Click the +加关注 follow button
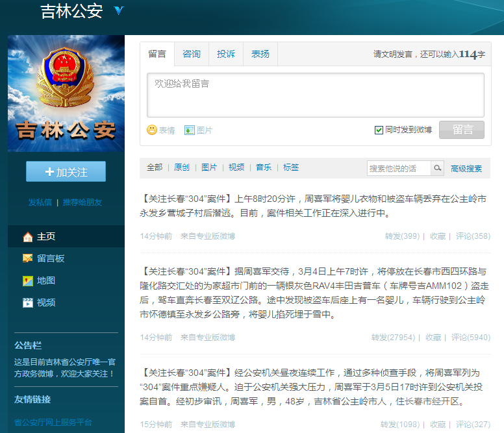 pos(66,171)
